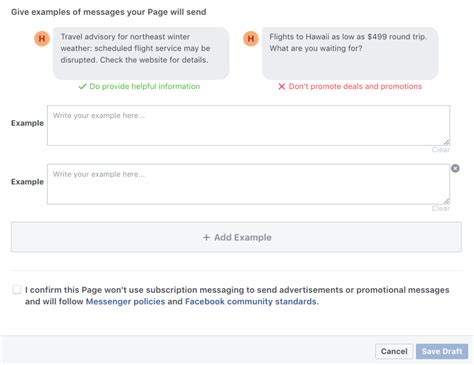The image size is (474, 365).
Task: Open the Messenger policies link
Action: click(125, 302)
